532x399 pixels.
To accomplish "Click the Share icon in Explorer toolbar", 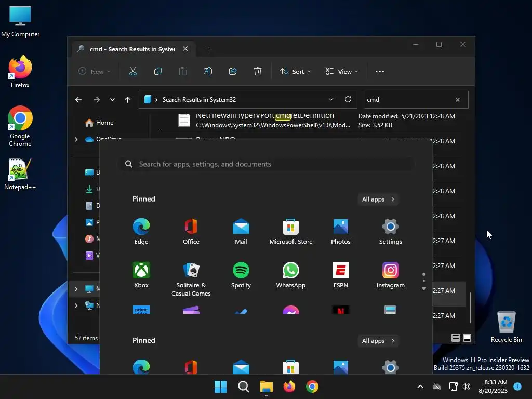I will [x=233, y=72].
